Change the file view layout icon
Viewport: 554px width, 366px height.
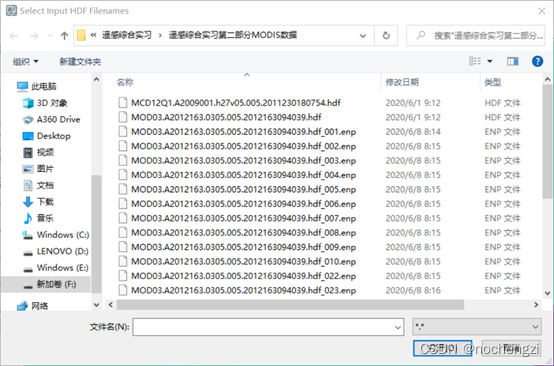click(475, 61)
